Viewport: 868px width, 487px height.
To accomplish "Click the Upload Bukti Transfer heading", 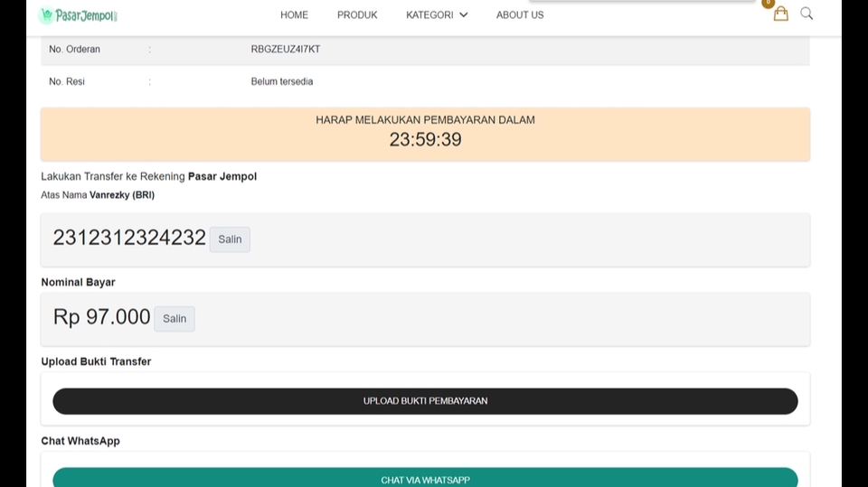I will pos(96,361).
